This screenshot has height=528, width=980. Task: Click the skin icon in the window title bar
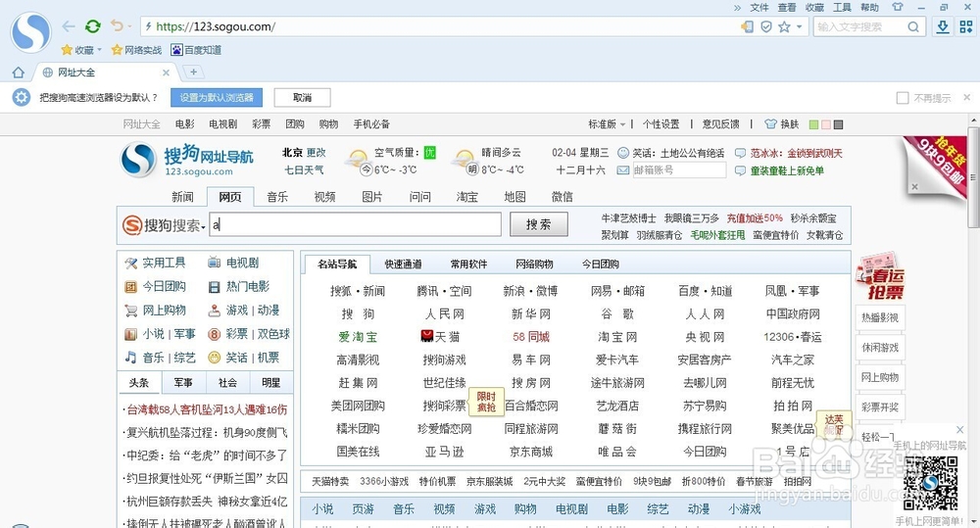pos(898,8)
